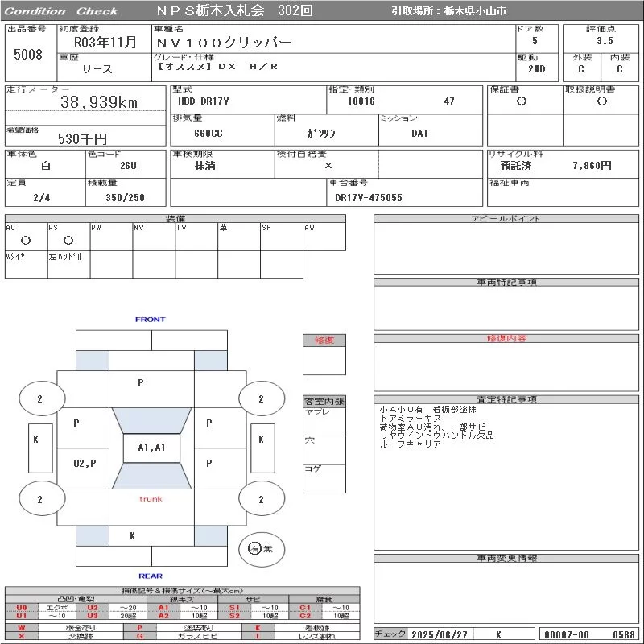644x644 pixels.
Task: Select the note "荷物室AU汚れ、一部サビ"
Action: coord(432,427)
